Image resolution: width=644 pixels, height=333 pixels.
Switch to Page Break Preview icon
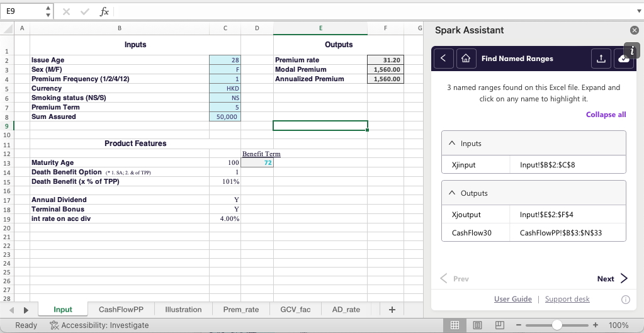click(499, 325)
